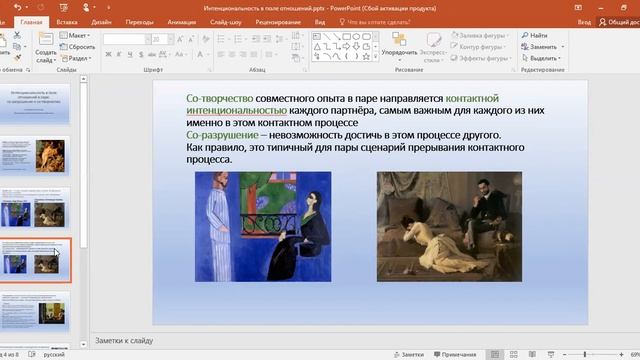Open font name combo box dropdown arrow

point(148,39)
